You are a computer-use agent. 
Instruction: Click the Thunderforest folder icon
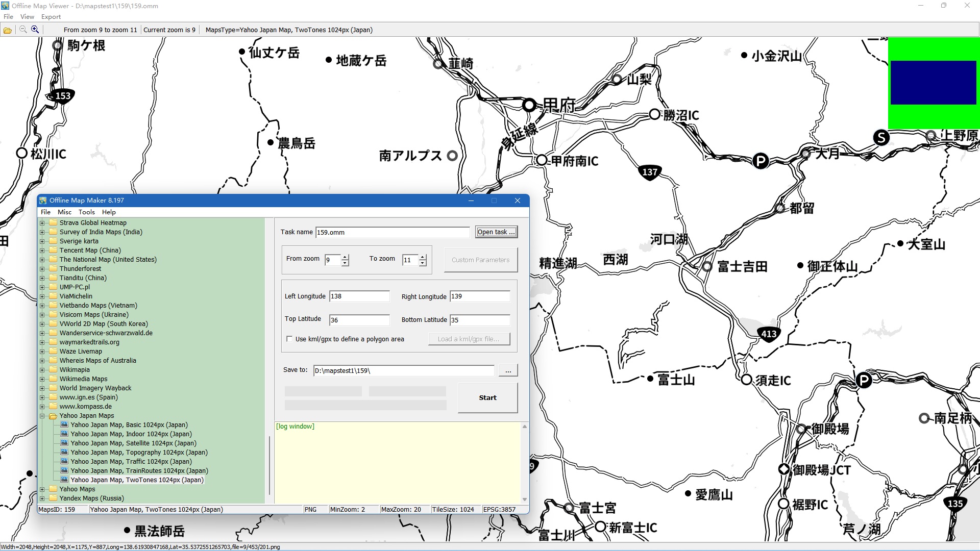(x=53, y=269)
